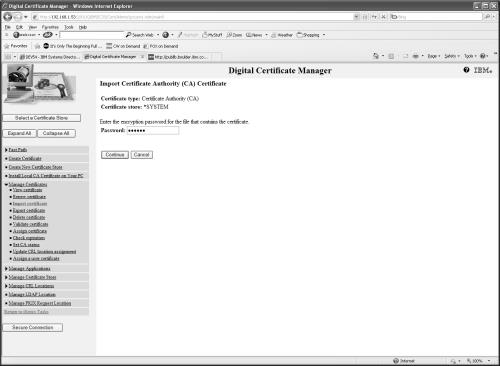Open the Renew certificate link

[29, 197]
